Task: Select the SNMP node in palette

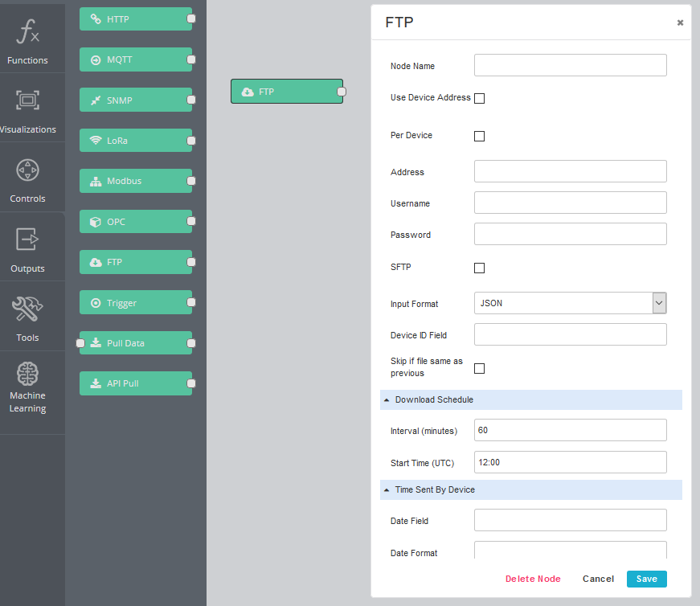Action: click(136, 100)
